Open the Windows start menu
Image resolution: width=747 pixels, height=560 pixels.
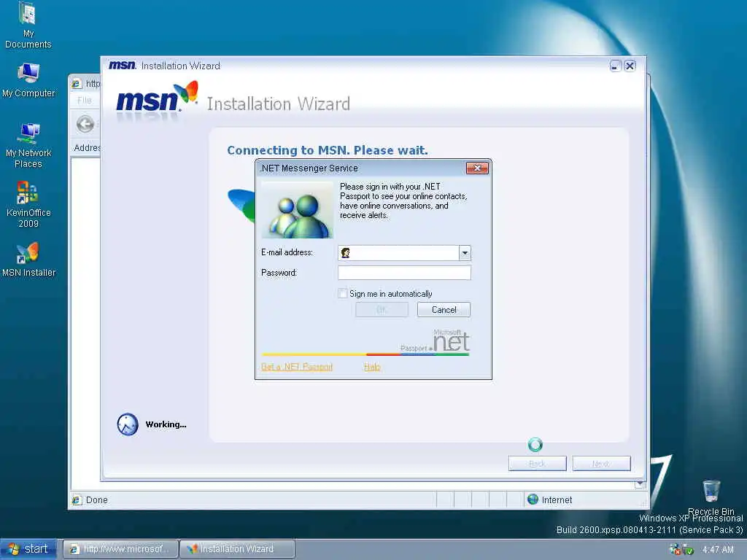tap(28, 549)
